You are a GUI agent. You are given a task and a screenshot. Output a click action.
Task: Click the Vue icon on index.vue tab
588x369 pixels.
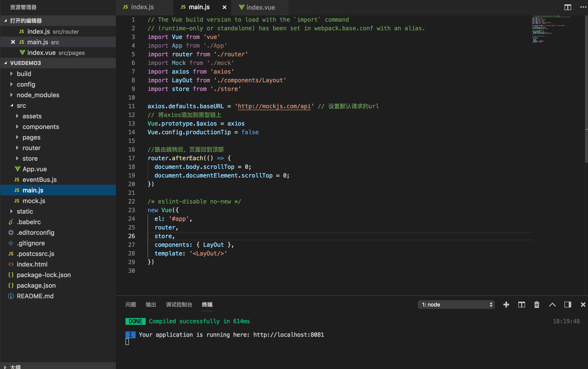[x=241, y=7]
